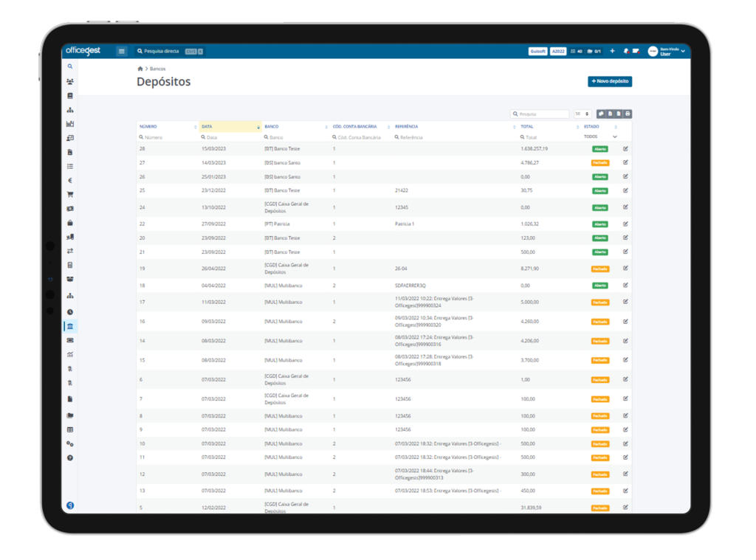Open the rows-per-page 50 selector

(583, 114)
